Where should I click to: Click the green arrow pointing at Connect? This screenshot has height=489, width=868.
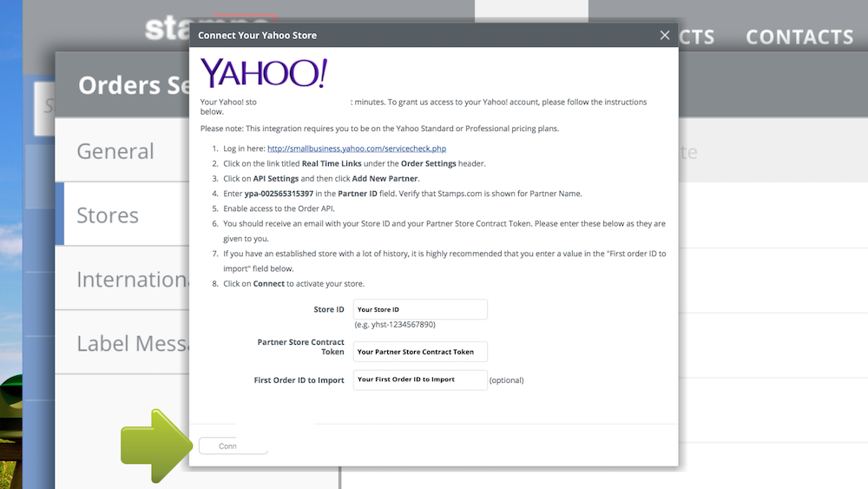pos(156,446)
